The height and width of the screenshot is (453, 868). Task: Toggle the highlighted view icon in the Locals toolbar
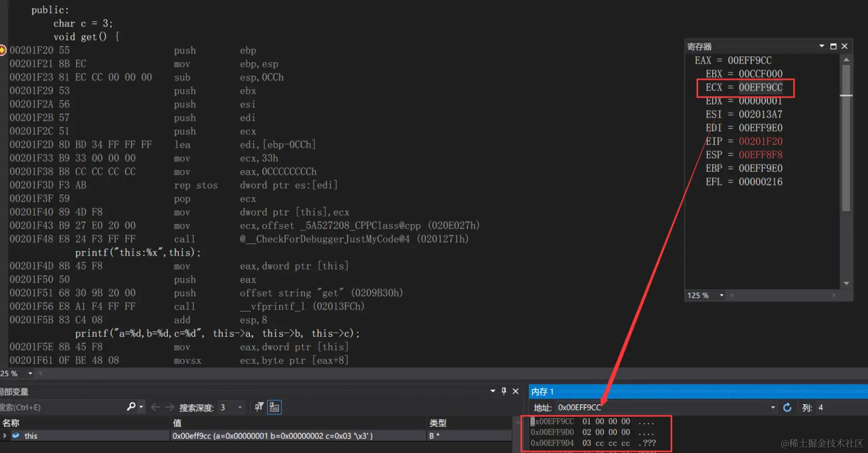click(x=274, y=407)
